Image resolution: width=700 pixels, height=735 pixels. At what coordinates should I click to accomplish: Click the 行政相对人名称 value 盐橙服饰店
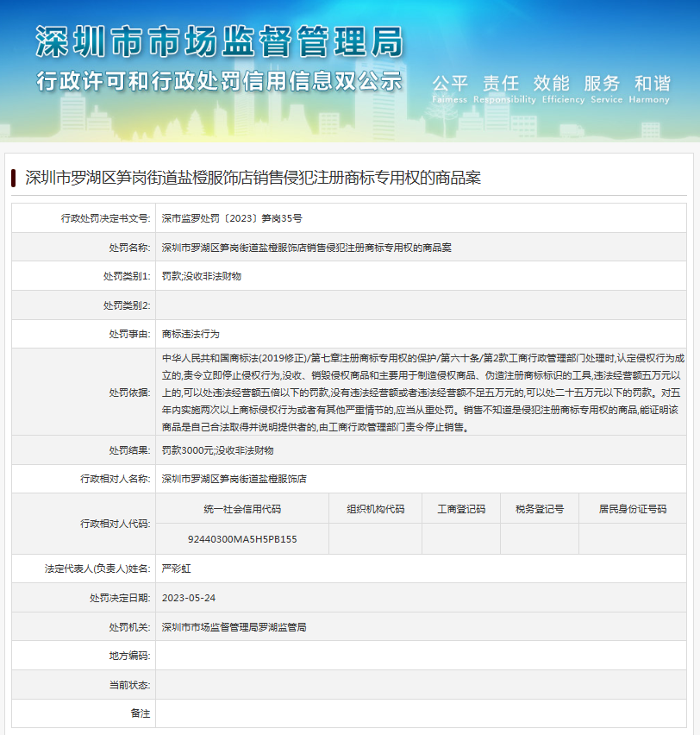pos(234,479)
